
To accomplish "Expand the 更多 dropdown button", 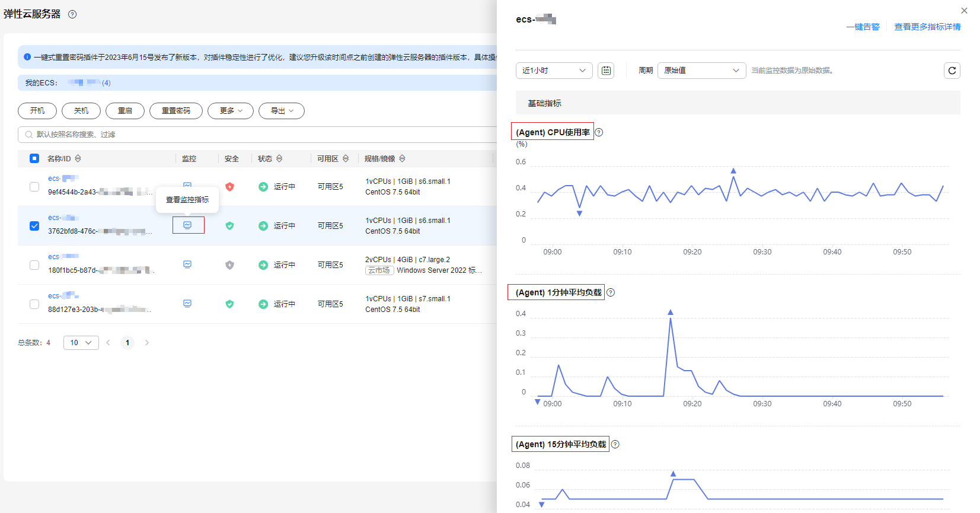I will coord(231,111).
